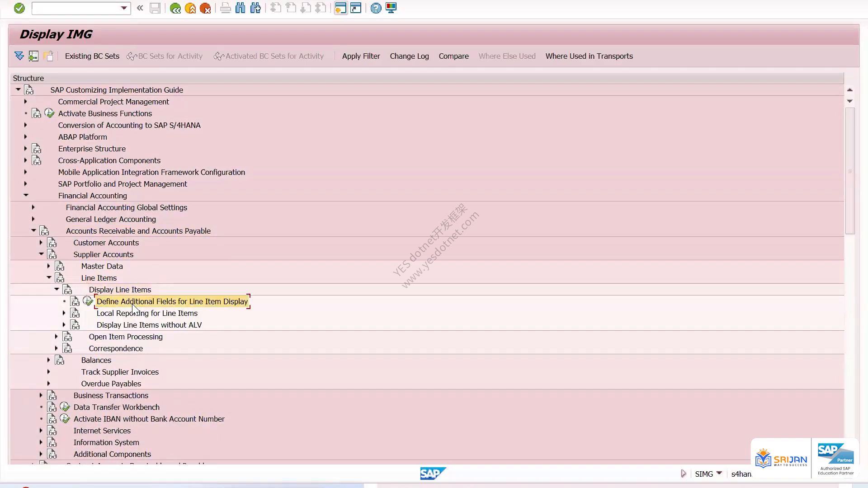Image resolution: width=868 pixels, height=488 pixels.
Task: Click the green Back arrow icon
Action: pyautogui.click(x=175, y=8)
